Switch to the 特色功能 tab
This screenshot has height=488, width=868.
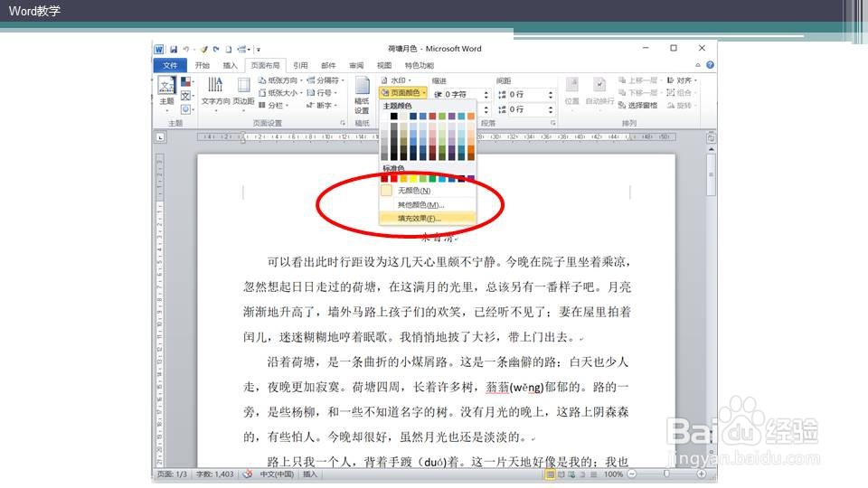click(419, 65)
